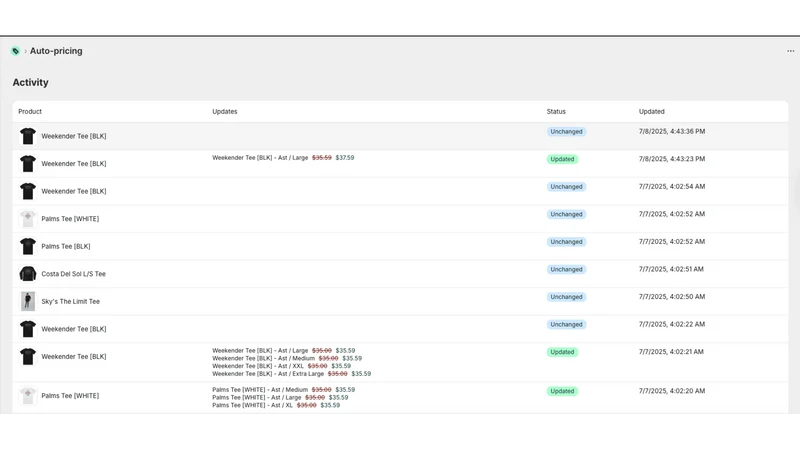Image resolution: width=800 pixels, height=450 pixels.
Task: Select the Costa Del Sol L/S Tee name
Action: pos(73,274)
